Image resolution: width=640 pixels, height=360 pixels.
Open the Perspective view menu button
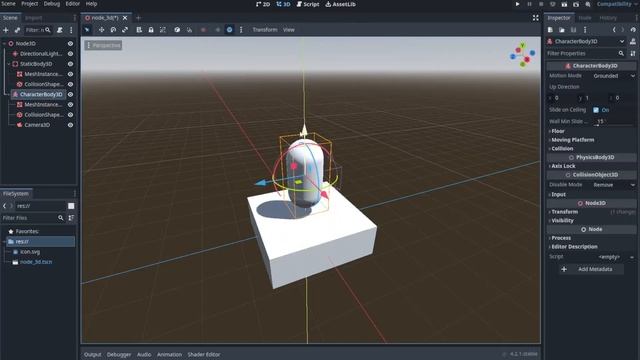(x=103, y=45)
